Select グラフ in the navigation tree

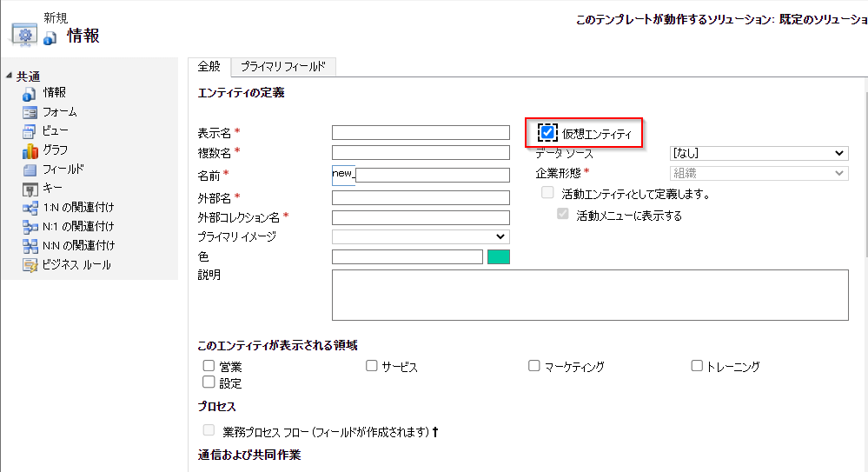pyautogui.click(x=56, y=150)
